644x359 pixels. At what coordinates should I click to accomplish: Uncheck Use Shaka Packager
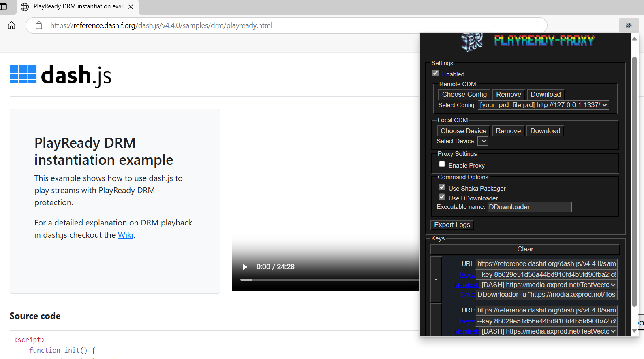442,187
